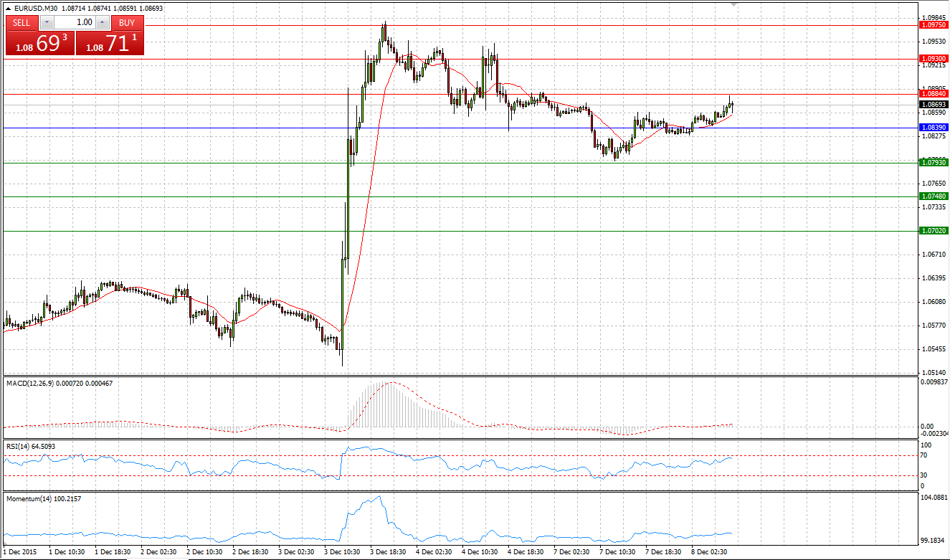Select the green 1.07930 level price label
The width and height of the screenshot is (950, 560).
(933, 163)
